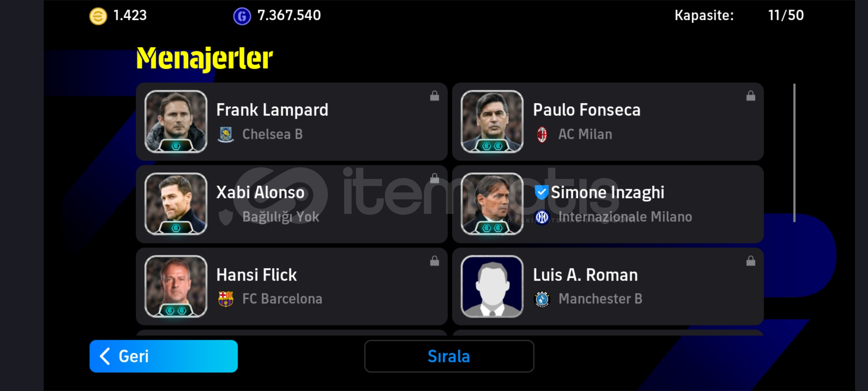Viewport: 868px width, 391px height.
Task: Click the gold eFootball coin icon
Action: click(98, 16)
